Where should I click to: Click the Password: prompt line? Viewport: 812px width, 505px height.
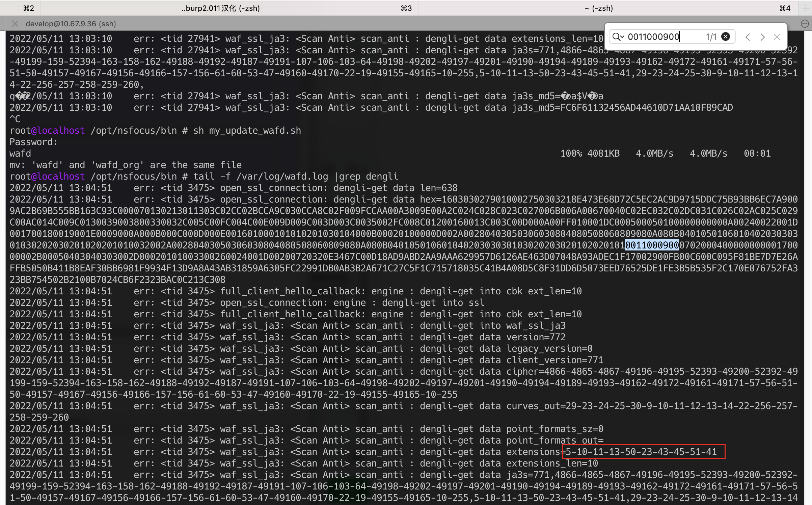click(x=33, y=142)
